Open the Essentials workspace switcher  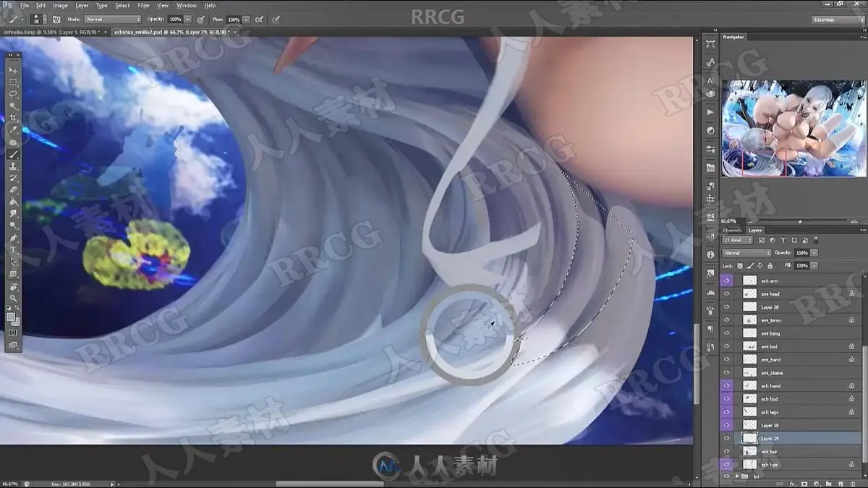(836, 20)
